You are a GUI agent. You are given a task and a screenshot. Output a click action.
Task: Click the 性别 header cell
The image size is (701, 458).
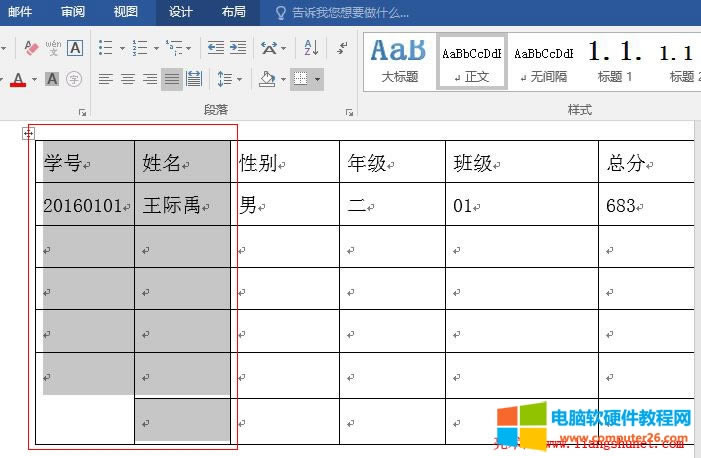(x=285, y=161)
